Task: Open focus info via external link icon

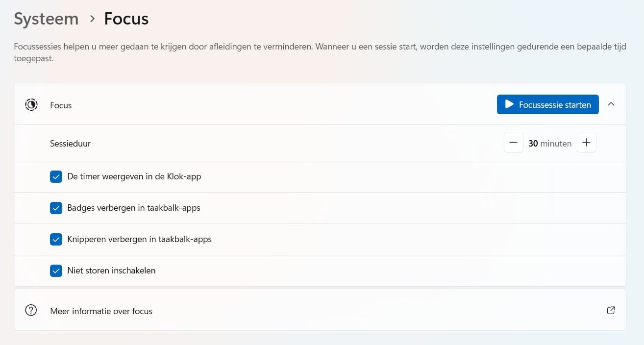Action: (611, 310)
